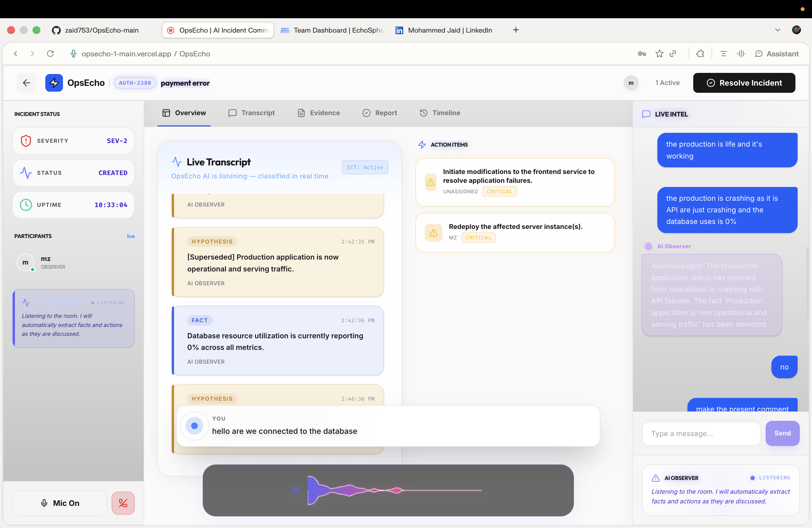This screenshot has width=812, height=528.
Task: Click the recording dot beside YOU caption
Action: tap(194, 425)
